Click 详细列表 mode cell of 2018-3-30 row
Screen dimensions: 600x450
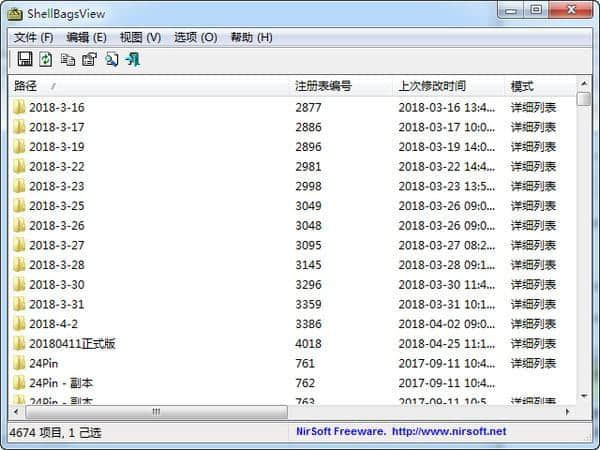533,285
